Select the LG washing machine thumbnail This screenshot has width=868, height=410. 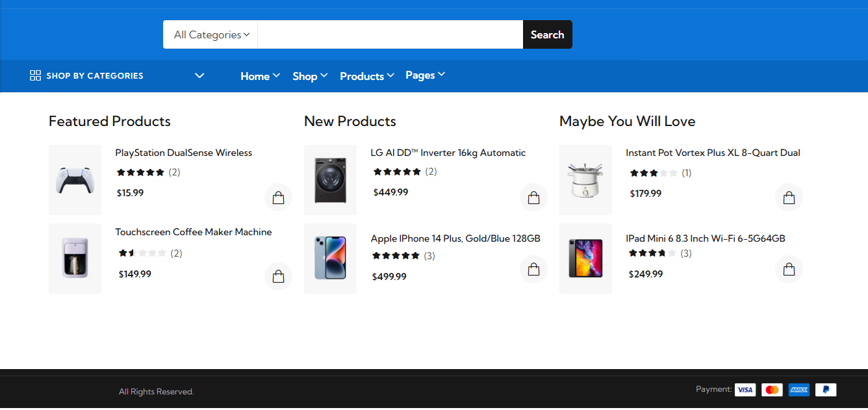[330, 180]
